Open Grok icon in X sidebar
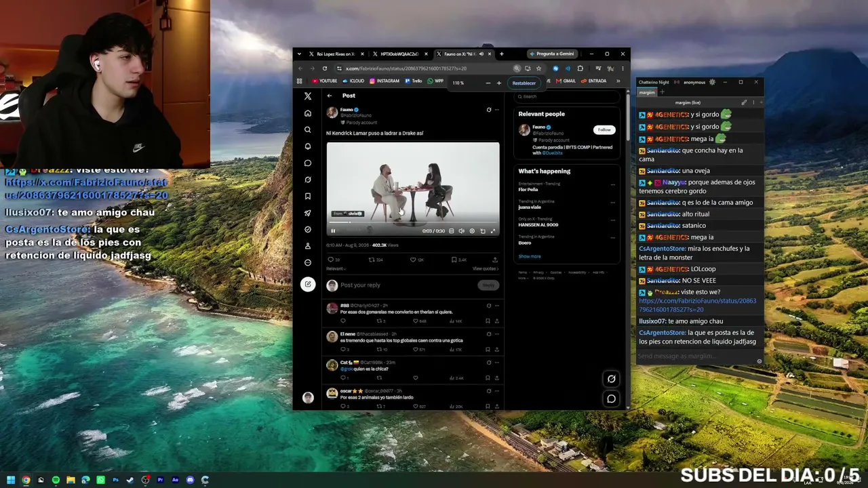 (308, 180)
